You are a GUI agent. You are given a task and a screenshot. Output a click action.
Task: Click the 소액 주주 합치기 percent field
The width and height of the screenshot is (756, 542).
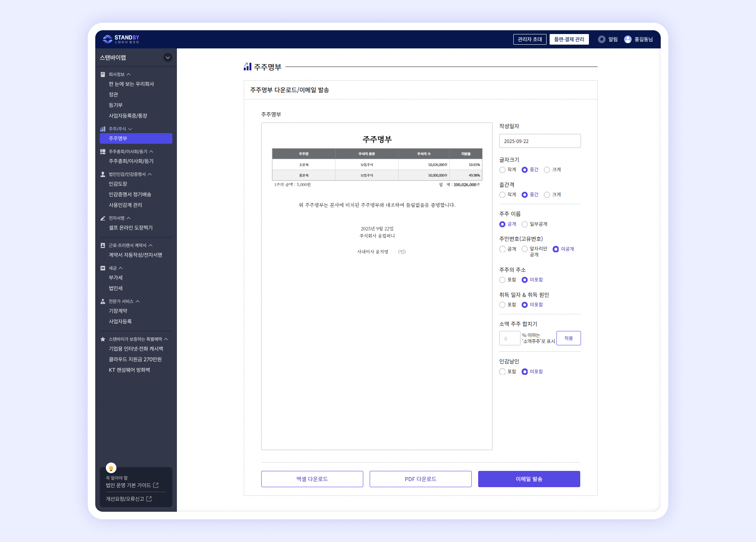tap(510, 339)
